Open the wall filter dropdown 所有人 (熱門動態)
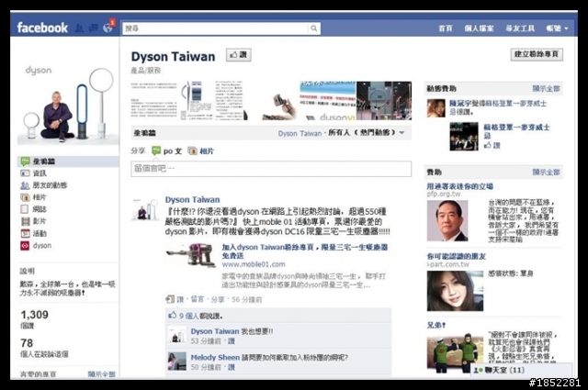Image resolution: width=588 pixels, height=390 pixels. [x=366, y=133]
